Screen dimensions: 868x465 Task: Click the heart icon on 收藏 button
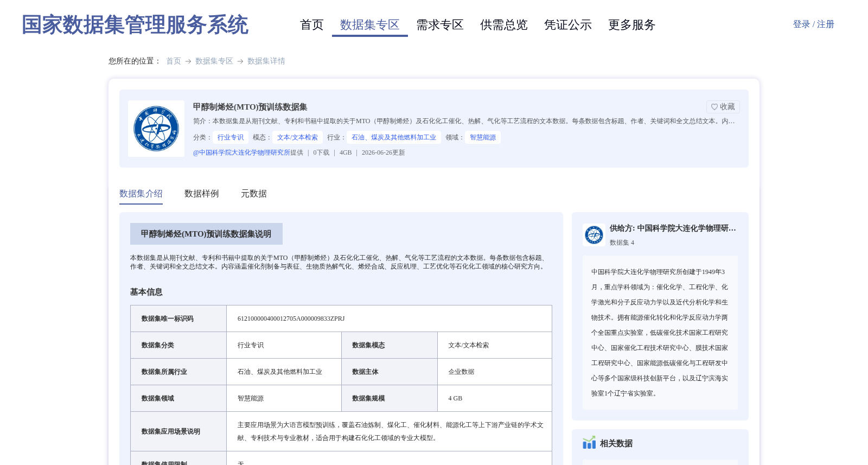tap(714, 107)
